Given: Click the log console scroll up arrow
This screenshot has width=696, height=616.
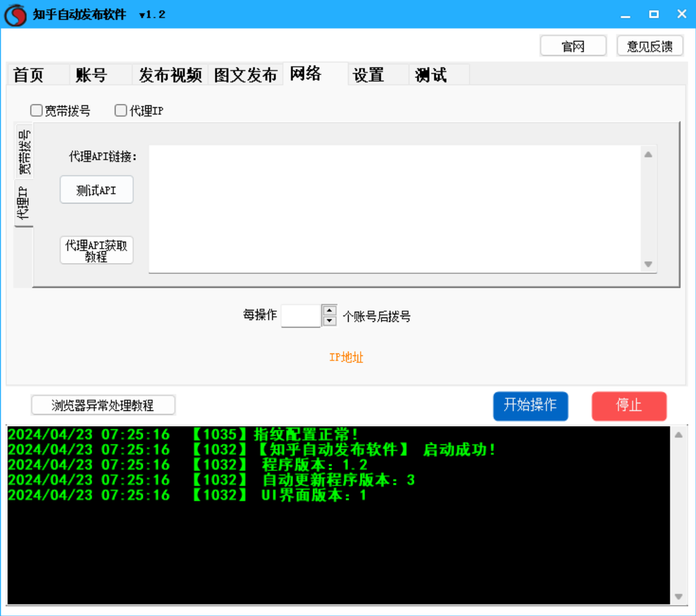Looking at the screenshot, I should [679, 435].
